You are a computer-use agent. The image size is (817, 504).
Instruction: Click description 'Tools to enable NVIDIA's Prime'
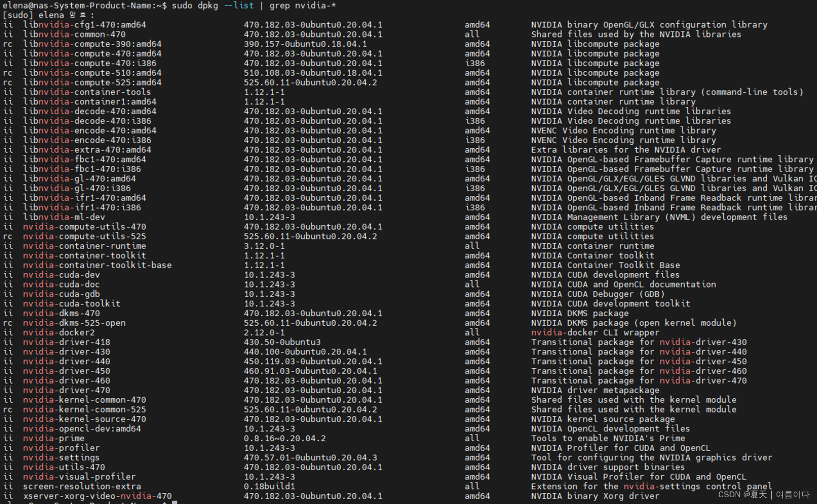608,439
